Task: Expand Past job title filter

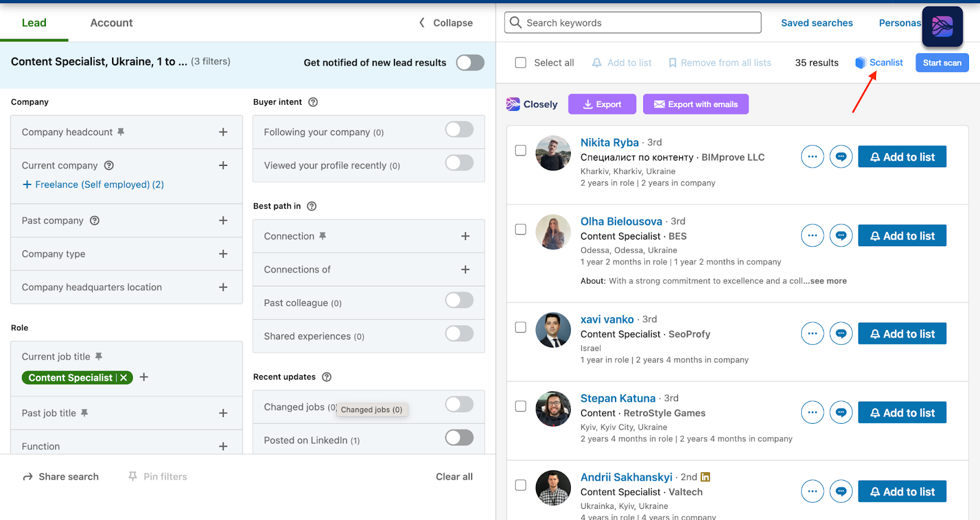Action: [x=224, y=413]
